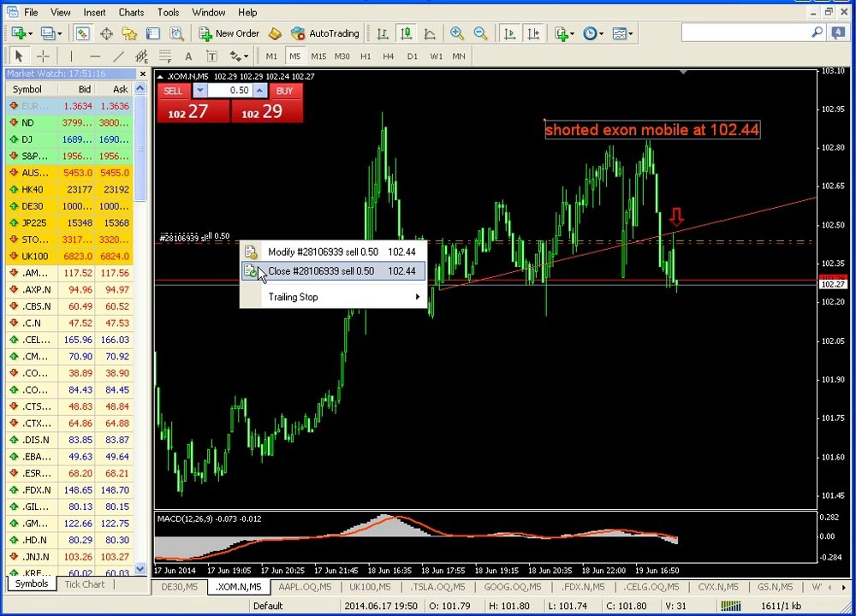Launch MetaEditor via yellow book icon
This screenshot has height=616, width=856.
coord(275,34)
